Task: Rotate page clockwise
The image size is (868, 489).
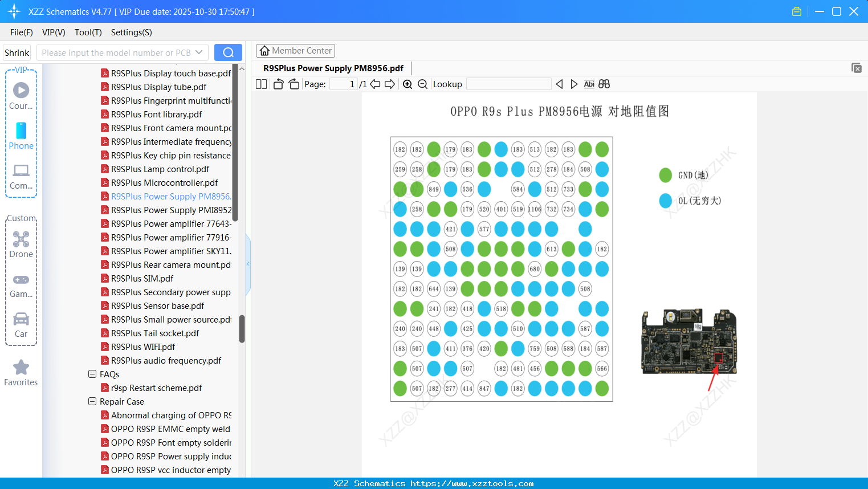Action: 294,84
